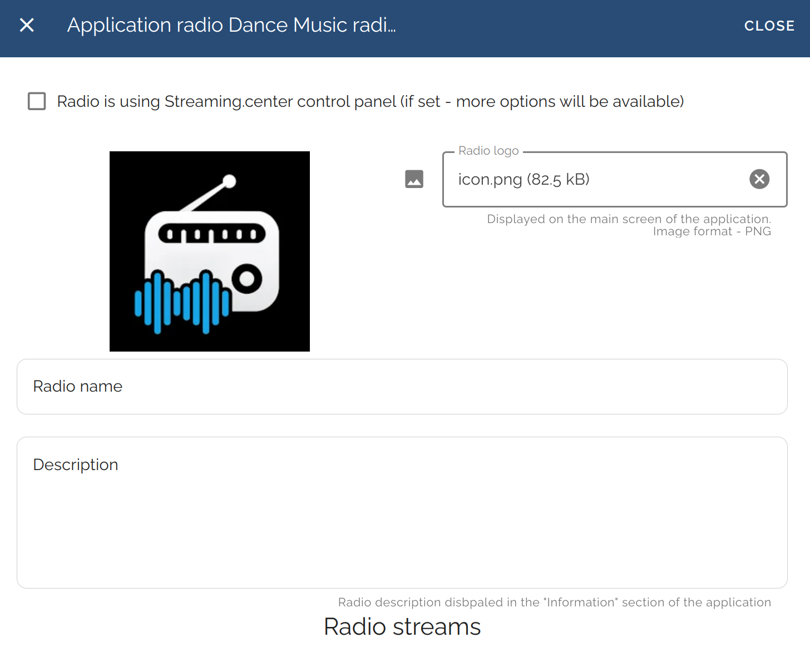This screenshot has height=672, width=810.
Task: Clear the icon.png file with the circled X
Action: point(759,179)
